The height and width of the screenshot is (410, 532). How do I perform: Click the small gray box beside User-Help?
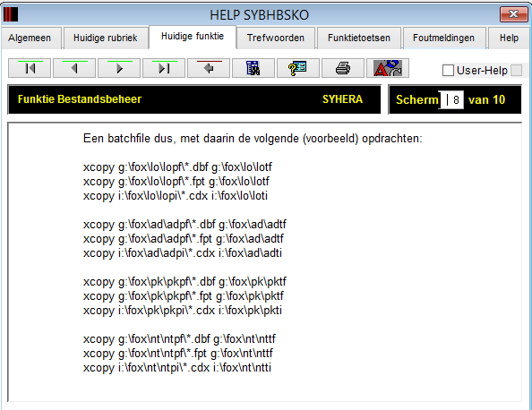coord(517,71)
